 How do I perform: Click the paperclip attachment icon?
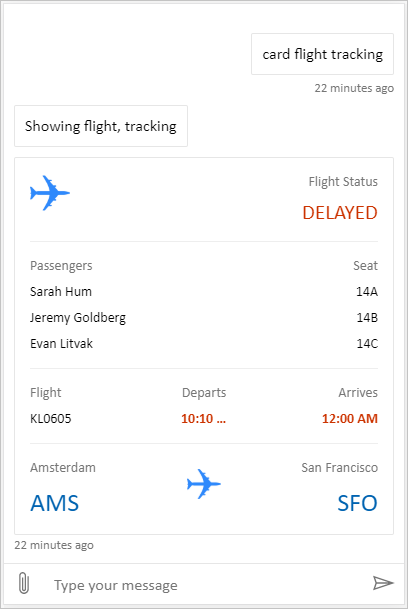click(x=24, y=583)
